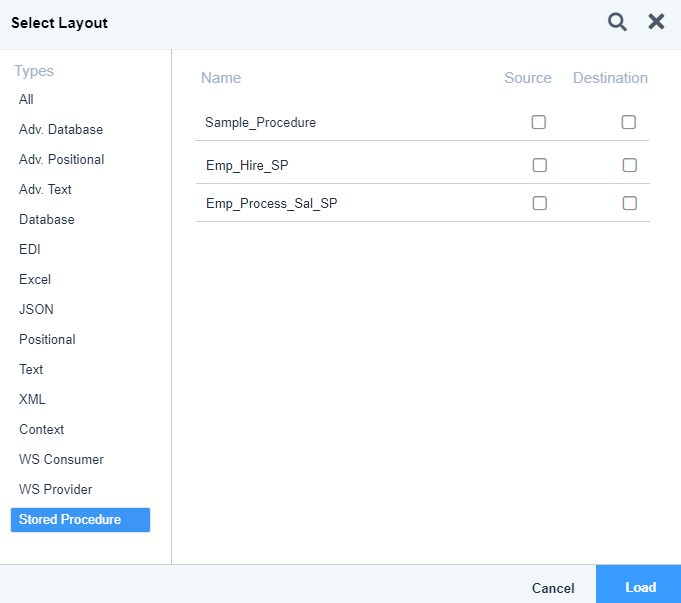
Task: Click Cancel to dismiss dialog
Action: point(553,588)
